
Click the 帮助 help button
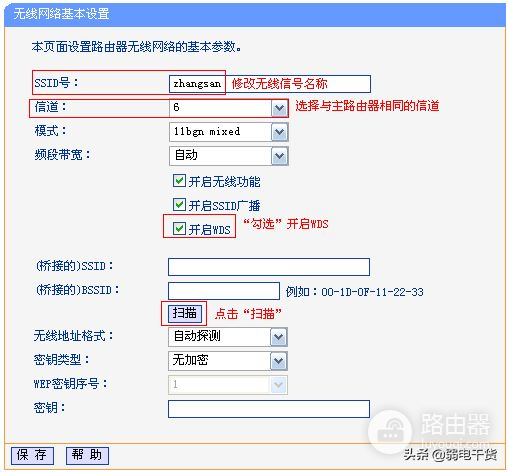pyautogui.click(x=87, y=455)
